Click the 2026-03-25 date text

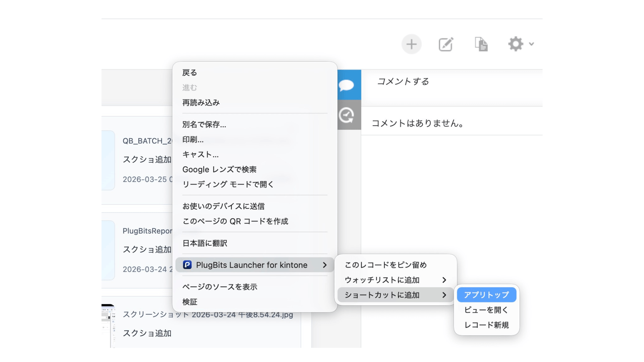pyautogui.click(x=147, y=179)
